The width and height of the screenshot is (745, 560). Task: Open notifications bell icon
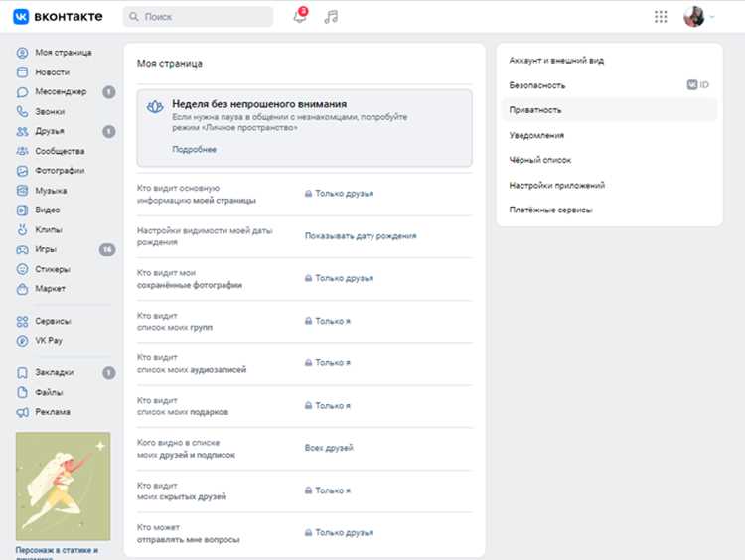coord(300,16)
